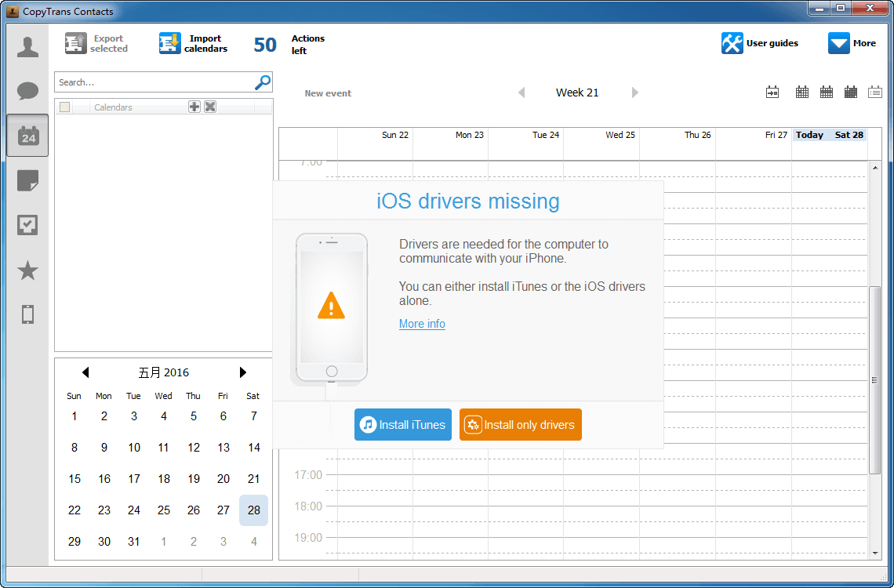
Task: Open the Messages speech bubble section
Action: coord(27,91)
